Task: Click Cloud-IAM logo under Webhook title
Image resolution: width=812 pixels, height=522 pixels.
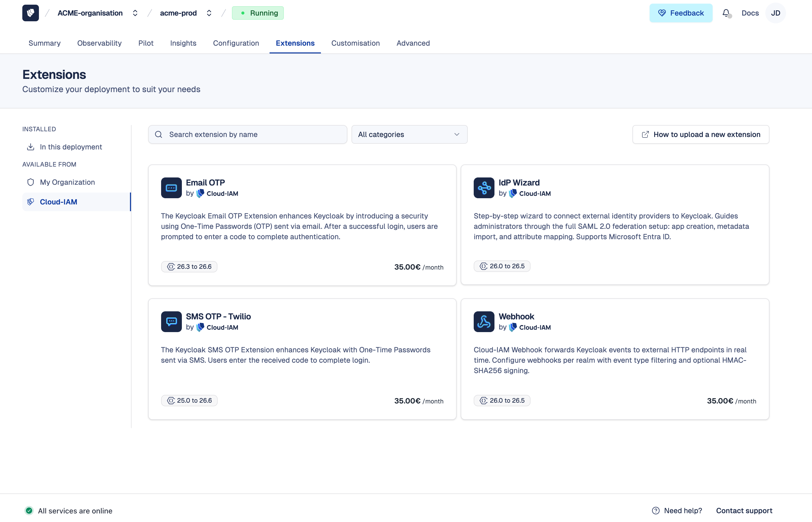Action: (x=513, y=327)
